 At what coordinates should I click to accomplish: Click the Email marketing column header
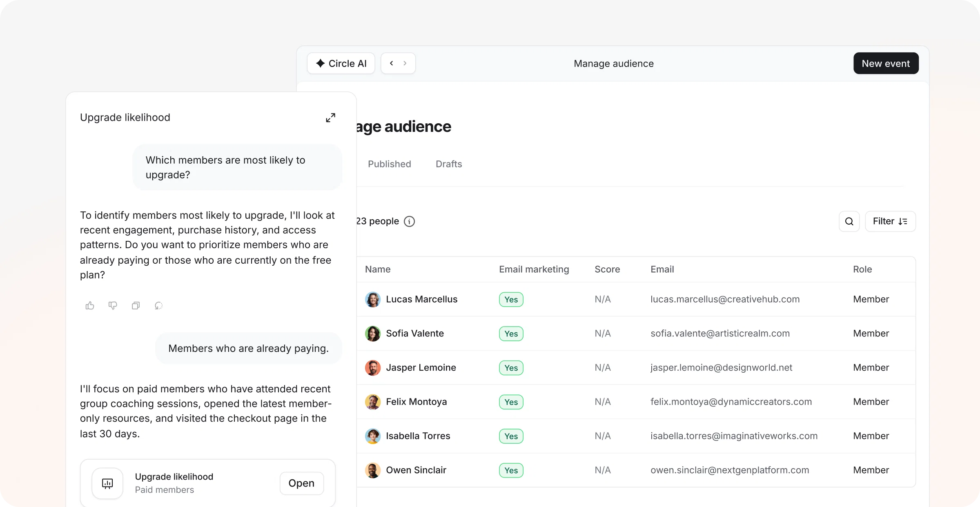534,269
